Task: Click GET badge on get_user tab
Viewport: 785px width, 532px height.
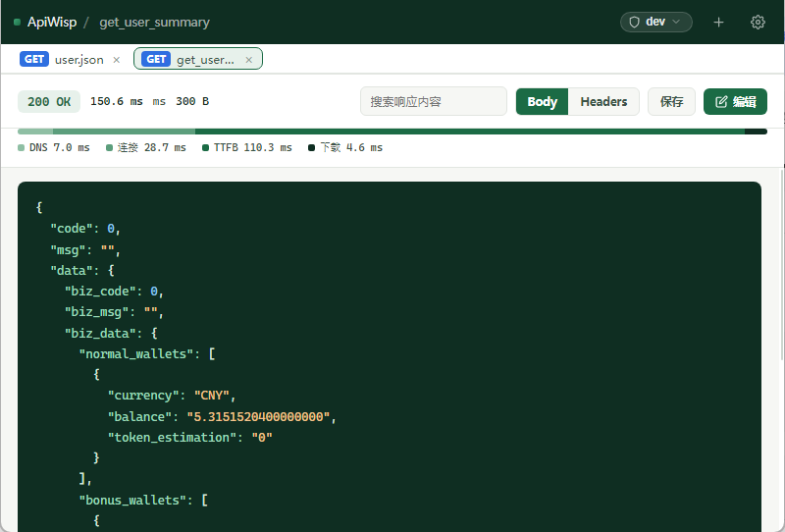Action: point(156,59)
